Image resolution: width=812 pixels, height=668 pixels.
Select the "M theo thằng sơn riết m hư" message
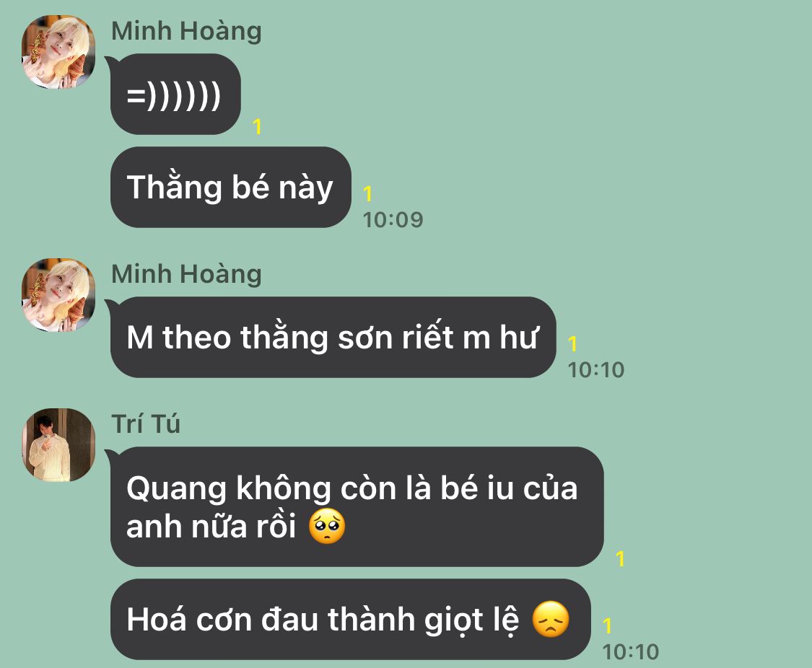tap(333, 338)
